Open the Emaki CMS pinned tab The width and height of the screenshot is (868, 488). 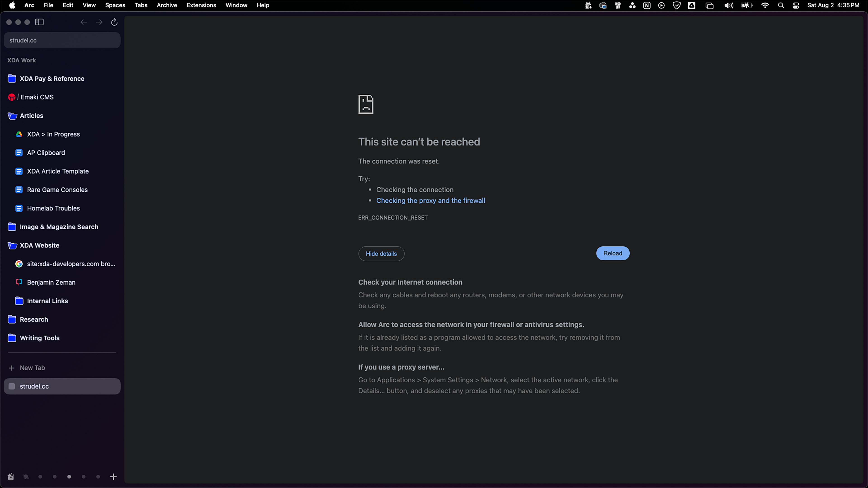[62, 97]
